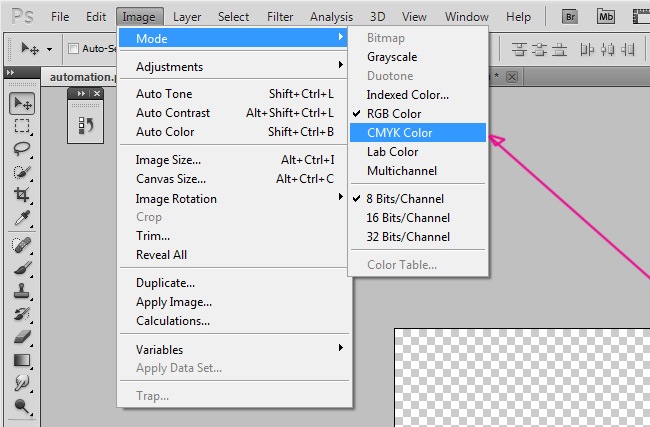Select the Gradient tool swatch
This screenshot has height=427, width=650.
pyautogui.click(x=22, y=360)
